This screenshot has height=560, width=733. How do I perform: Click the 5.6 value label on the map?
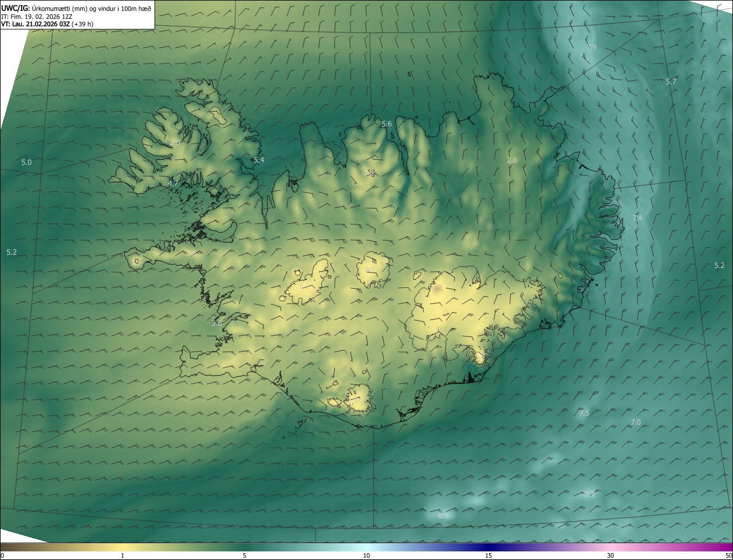[387, 124]
